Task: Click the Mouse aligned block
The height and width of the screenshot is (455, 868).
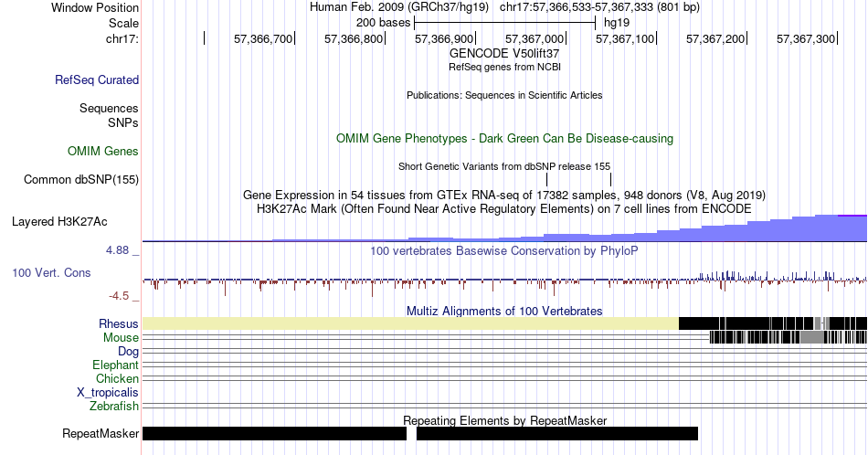Action: tap(789, 337)
